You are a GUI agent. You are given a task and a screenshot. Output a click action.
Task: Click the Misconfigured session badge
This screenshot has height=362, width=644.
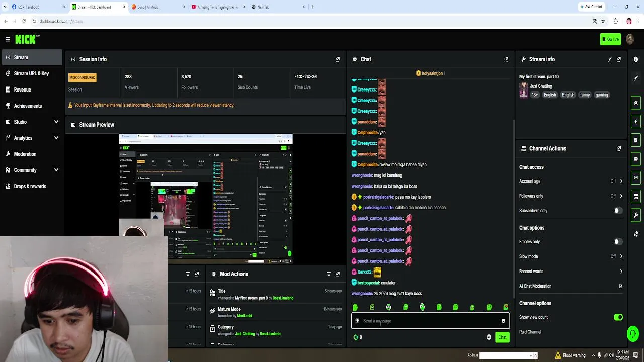coord(82,77)
